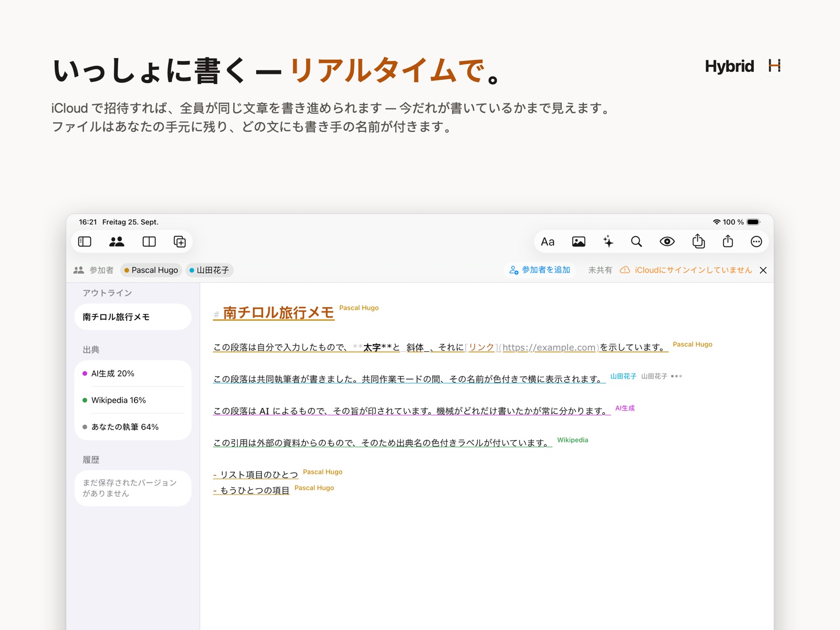840x630 pixels.
Task: Click the Wi-Fi indicator in status bar
Action: click(x=717, y=222)
